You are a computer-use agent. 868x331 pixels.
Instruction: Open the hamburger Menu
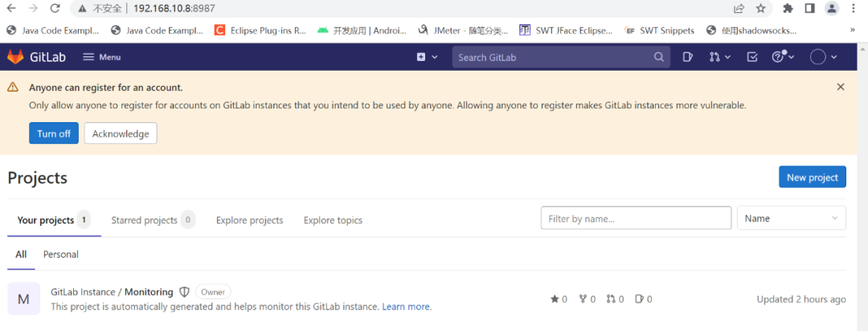click(102, 57)
